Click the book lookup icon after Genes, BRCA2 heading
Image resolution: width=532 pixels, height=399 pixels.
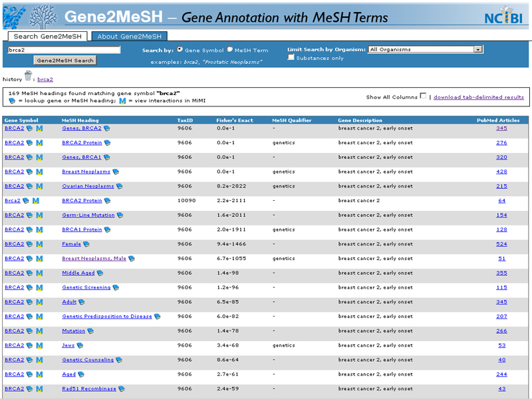(107, 128)
